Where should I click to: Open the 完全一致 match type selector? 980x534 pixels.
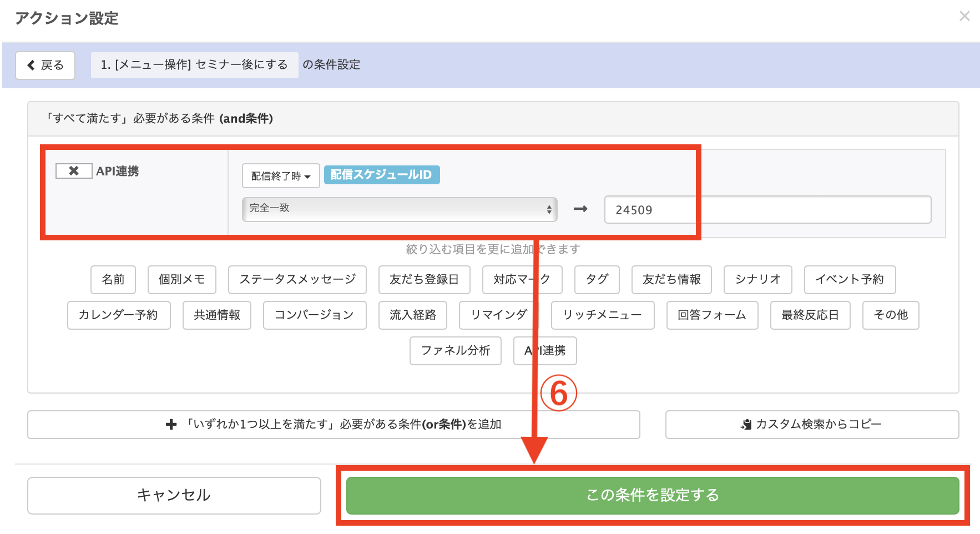tap(398, 210)
